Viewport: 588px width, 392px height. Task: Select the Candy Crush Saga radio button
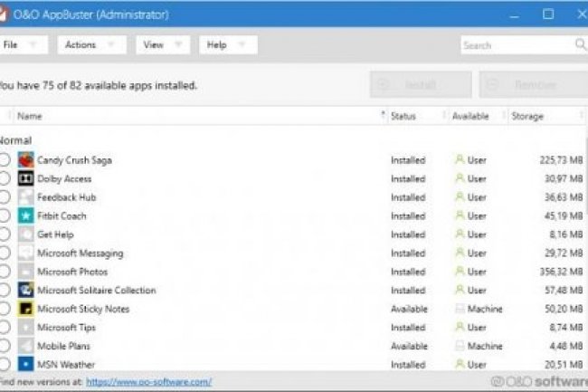tap(5, 160)
